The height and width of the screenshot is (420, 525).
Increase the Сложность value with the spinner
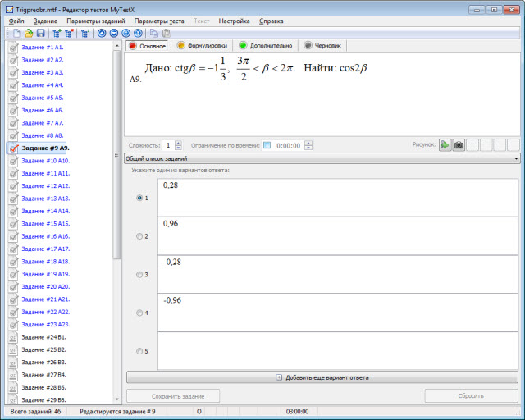coord(179,143)
